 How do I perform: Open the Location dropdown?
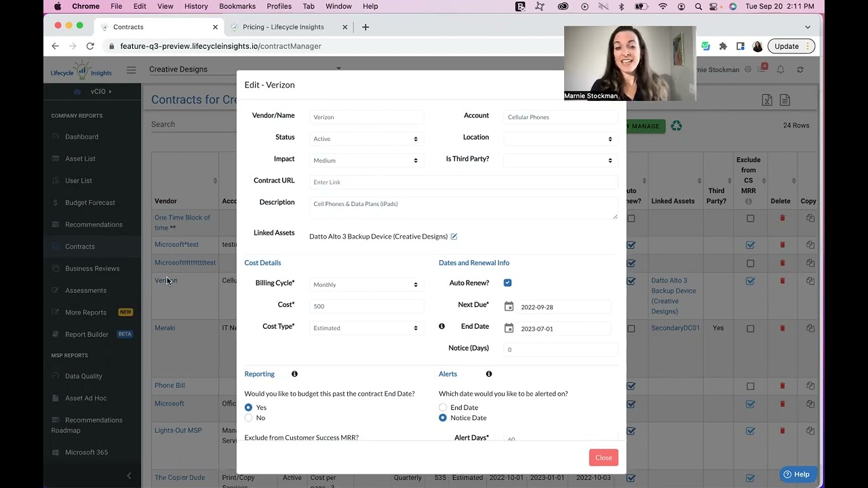pos(560,139)
